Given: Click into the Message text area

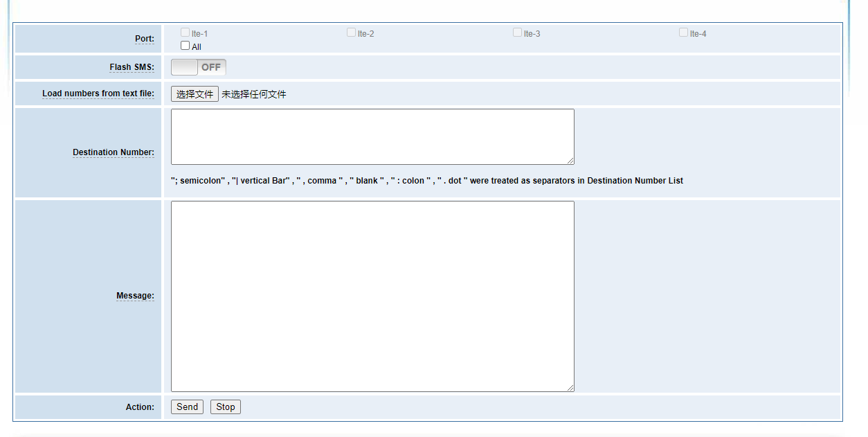Looking at the screenshot, I should (372, 296).
